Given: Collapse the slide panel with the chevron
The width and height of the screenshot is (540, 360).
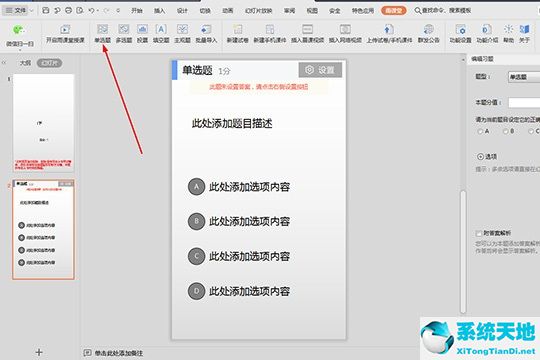Looking at the screenshot, I should (4, 63).
